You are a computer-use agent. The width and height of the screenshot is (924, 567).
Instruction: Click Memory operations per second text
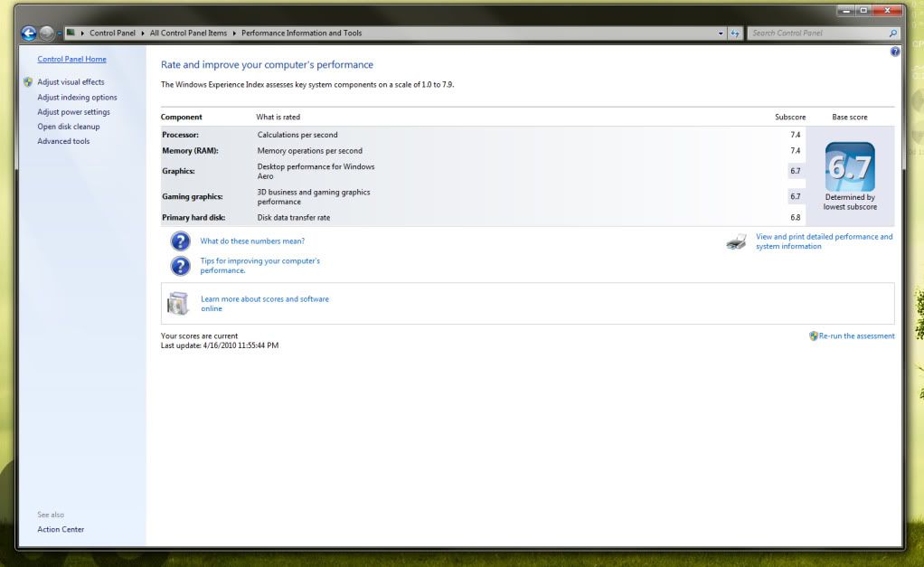tap(310, 151)
